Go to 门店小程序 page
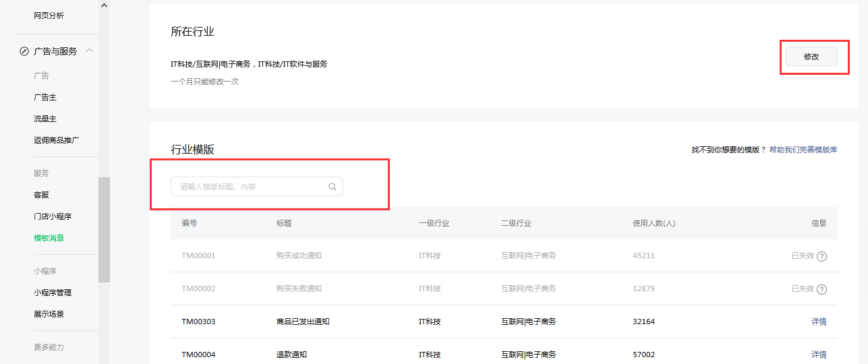The image size is (868, 364). click(53, 216)
